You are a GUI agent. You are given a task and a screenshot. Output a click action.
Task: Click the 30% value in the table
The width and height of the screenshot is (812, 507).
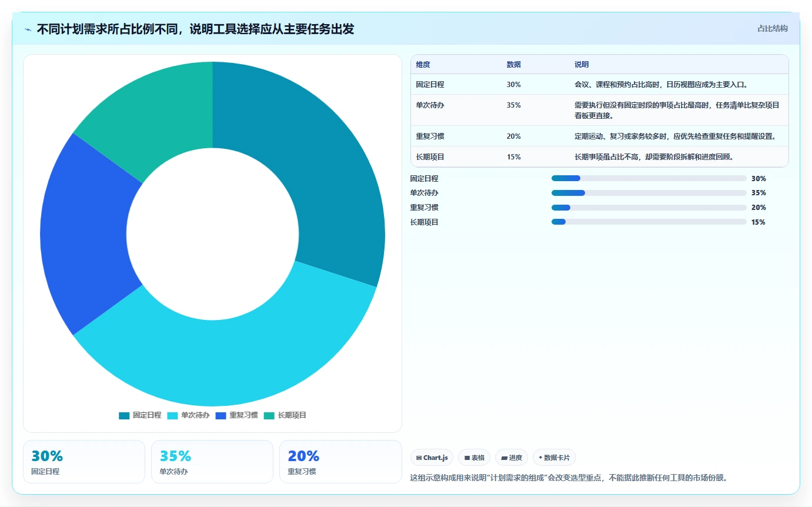[x=513, y=85]
